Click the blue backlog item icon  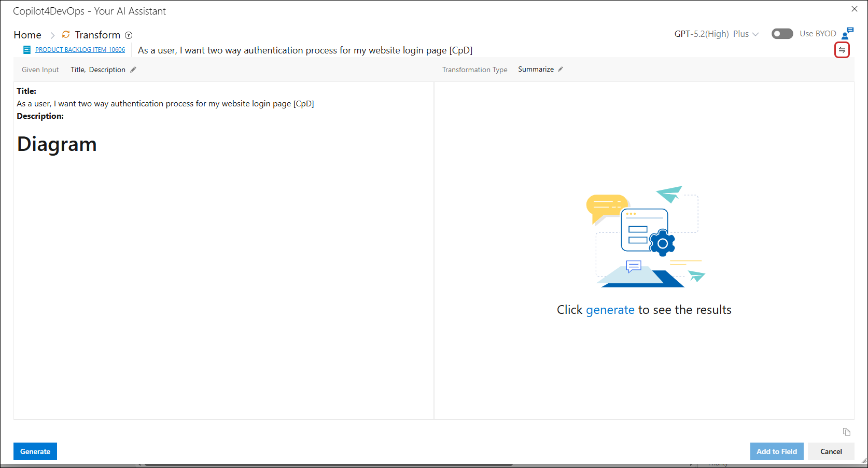pyautogui.click(x=27, y=50)
